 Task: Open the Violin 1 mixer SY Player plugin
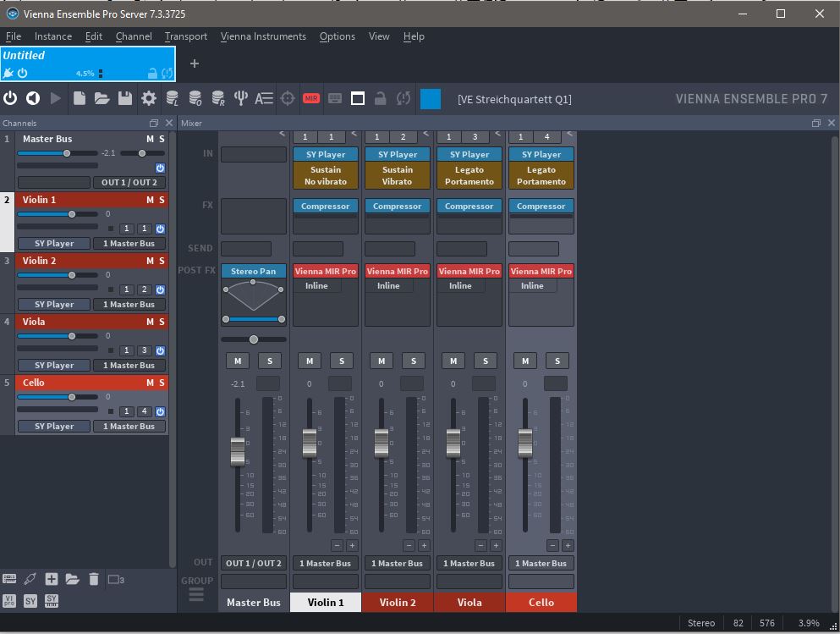coord(326,154)
